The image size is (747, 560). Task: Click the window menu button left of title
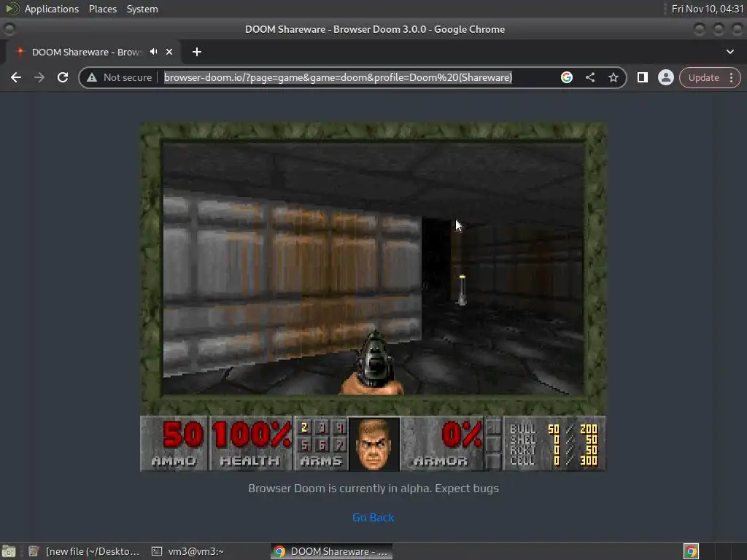click(x=9, y=29)
